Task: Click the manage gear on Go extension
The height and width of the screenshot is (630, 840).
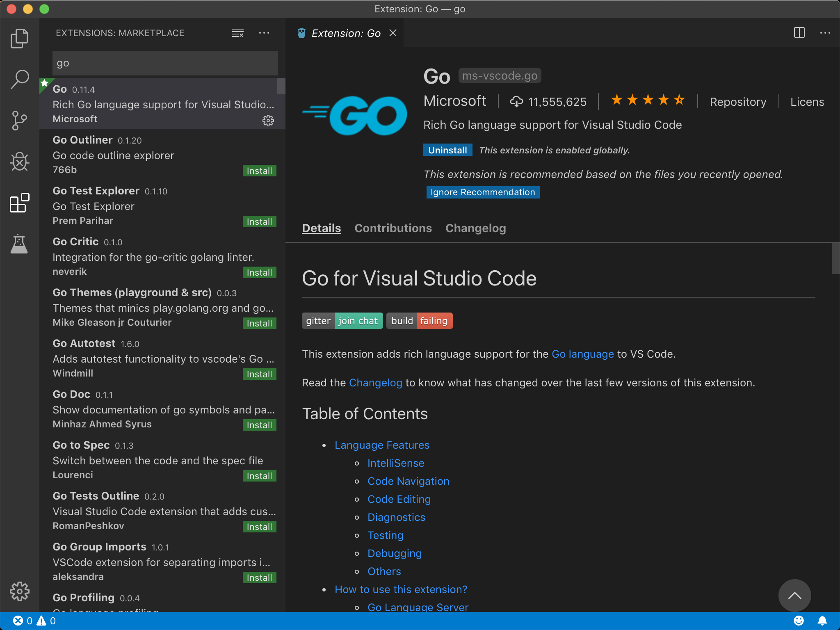Action: 268,121
